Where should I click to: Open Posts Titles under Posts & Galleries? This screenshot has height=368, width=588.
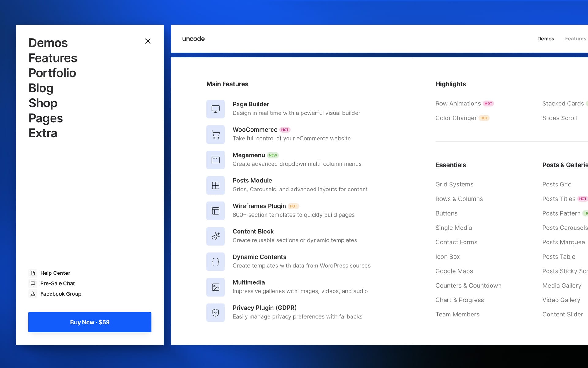pos(559,199)
